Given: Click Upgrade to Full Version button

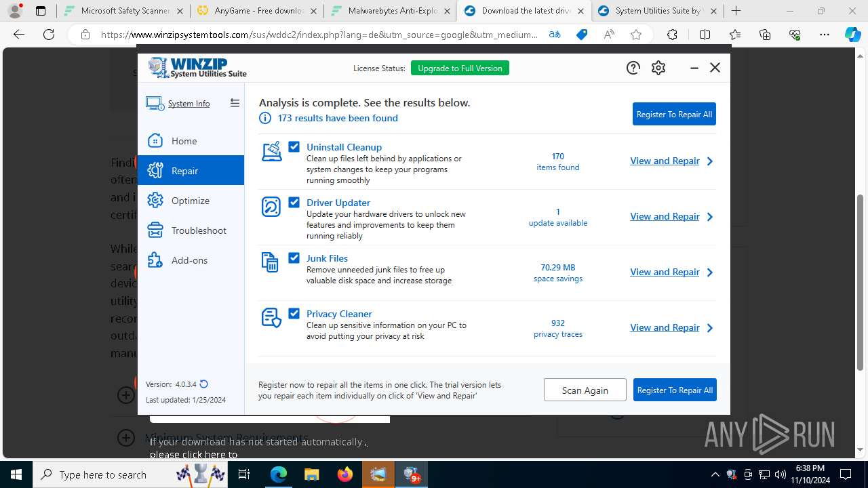Looking at the screenshot, I should tap(460, 68).
